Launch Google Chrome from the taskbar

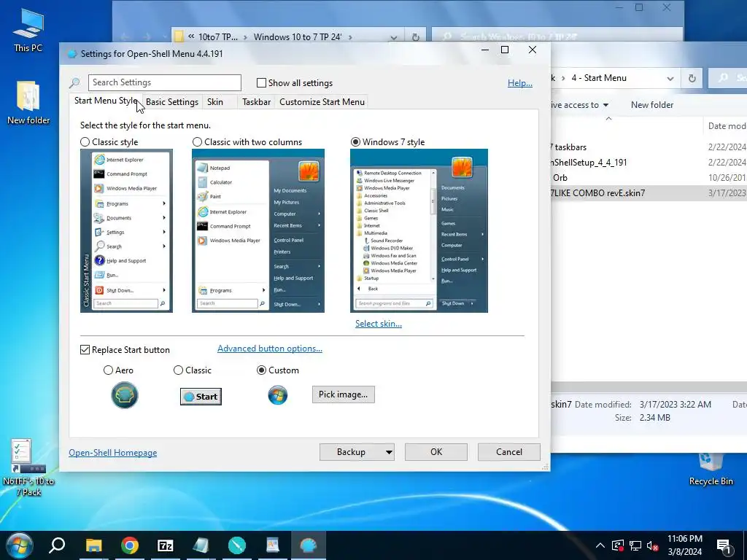pos(130,545)
